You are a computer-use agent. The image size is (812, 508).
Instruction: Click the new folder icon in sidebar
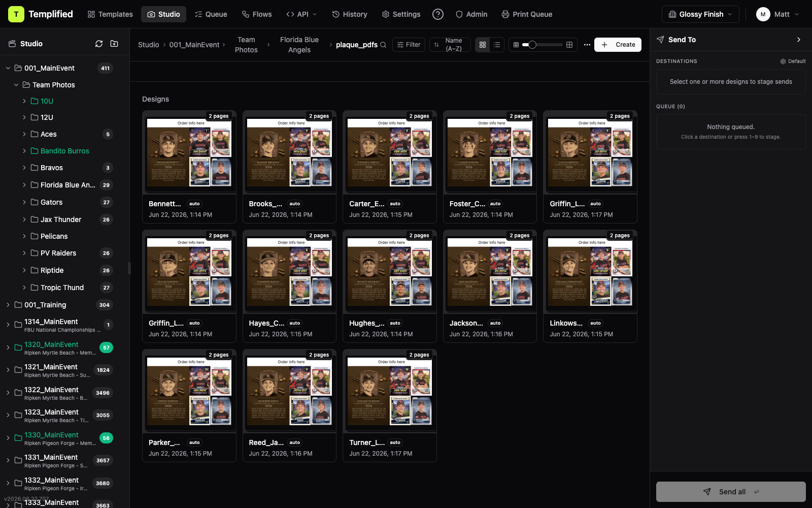click(x=114, y=44)
